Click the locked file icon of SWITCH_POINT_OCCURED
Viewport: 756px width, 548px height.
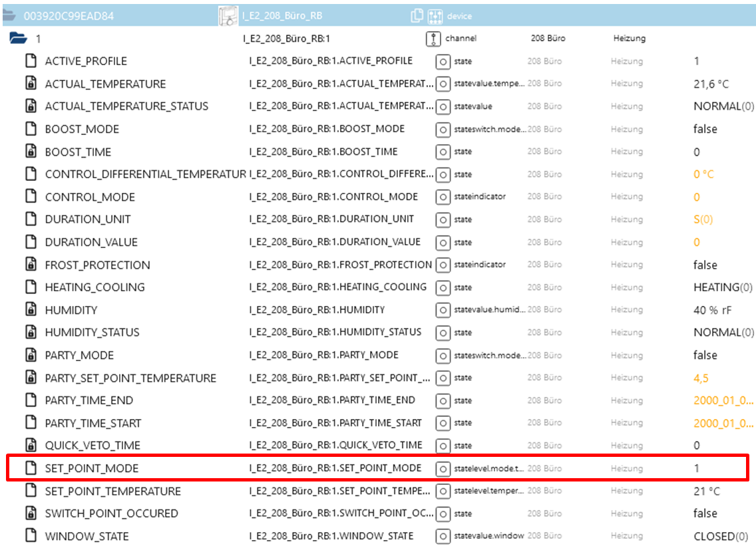[x=31, y=513]
